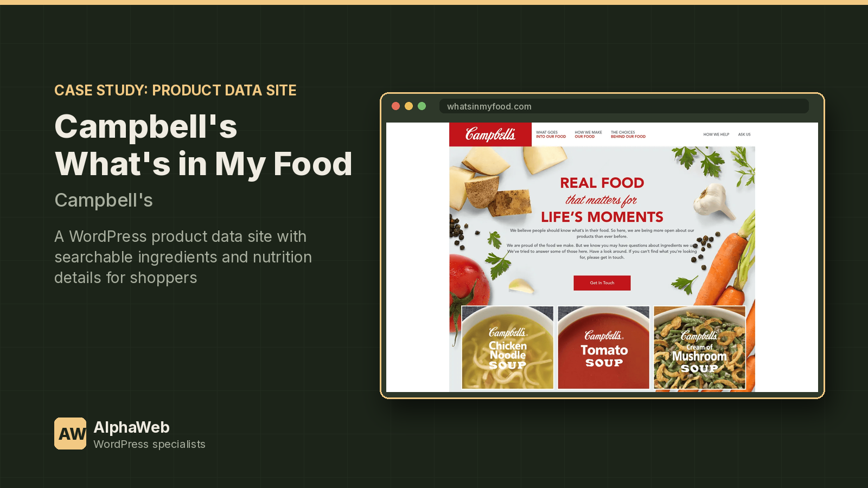Click the 'AlphaWeb' brand name
Screen dimensions: 868x488
point(131,427)
